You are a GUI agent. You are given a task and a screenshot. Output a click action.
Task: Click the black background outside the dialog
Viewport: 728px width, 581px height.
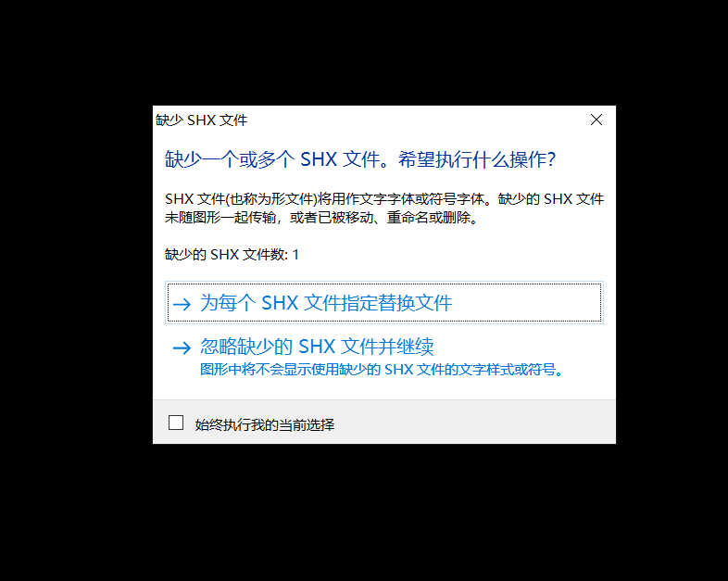[x=74, y=279]
